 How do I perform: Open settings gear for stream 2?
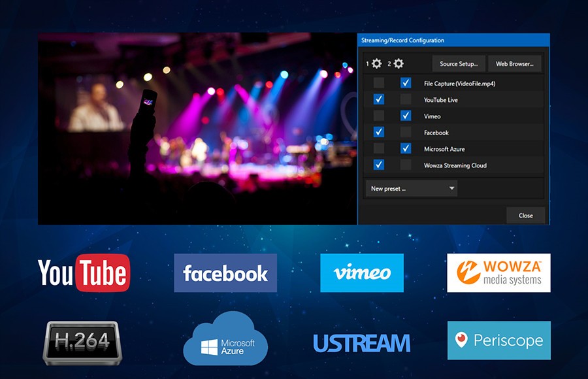tap(399, 63)
